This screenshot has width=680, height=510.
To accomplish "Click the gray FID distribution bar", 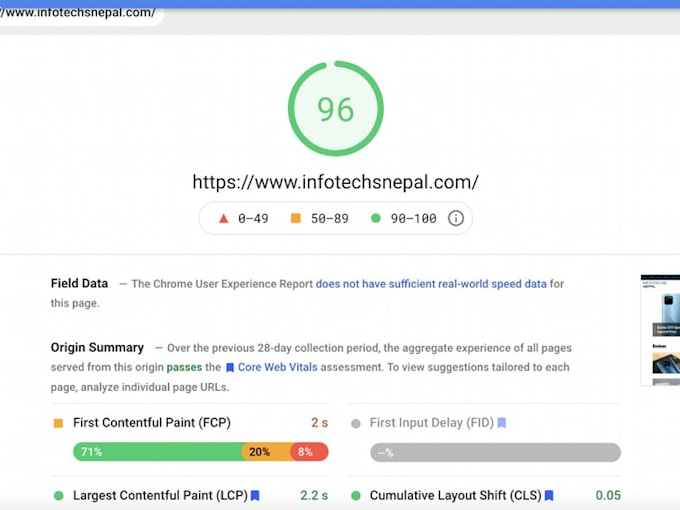I will (495, 452).
